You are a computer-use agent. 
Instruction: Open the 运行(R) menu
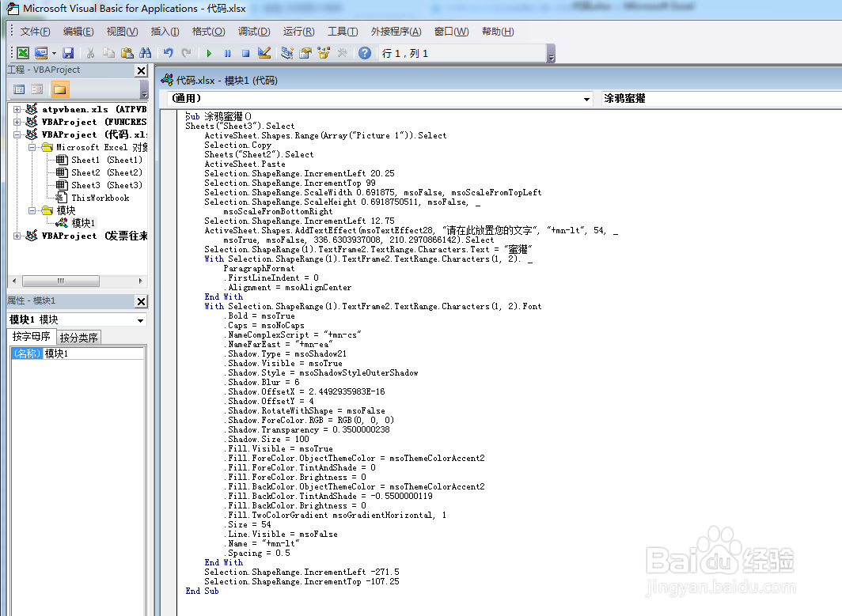[298, 32]
